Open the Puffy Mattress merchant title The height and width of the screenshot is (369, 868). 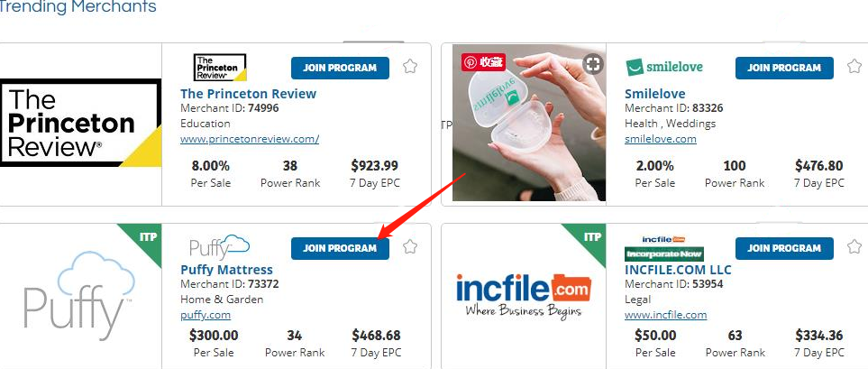226,270
